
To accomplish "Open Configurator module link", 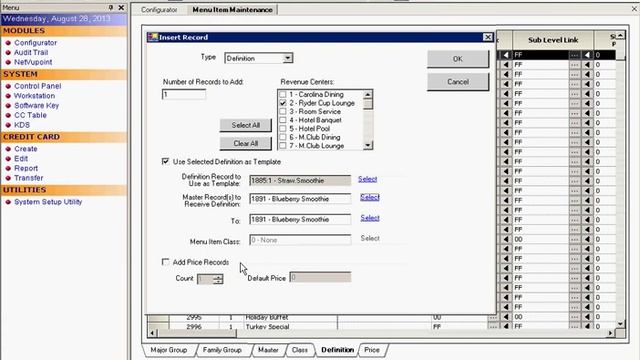I will [36, 42].
